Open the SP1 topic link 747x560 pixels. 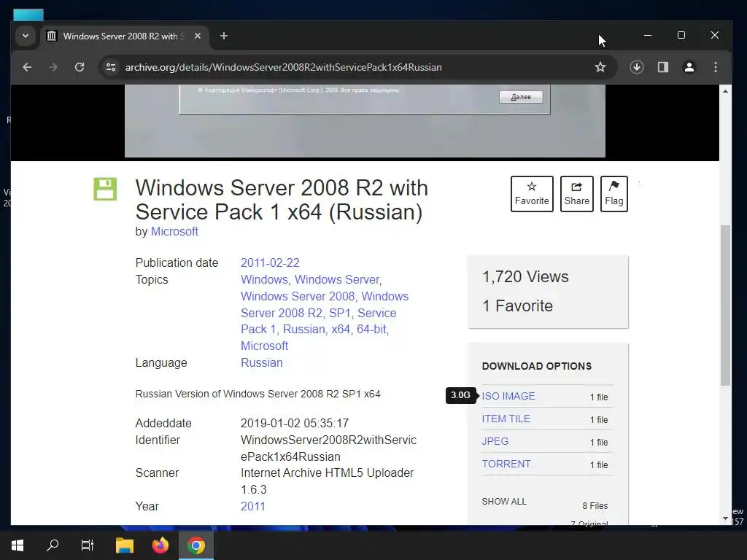(340, 313)
